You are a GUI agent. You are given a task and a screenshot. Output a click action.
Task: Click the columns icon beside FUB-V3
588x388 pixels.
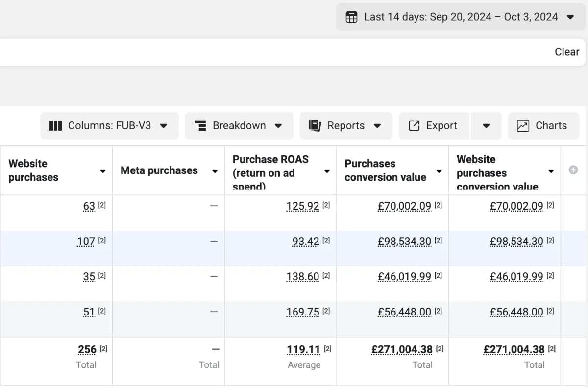pos(55,126)
